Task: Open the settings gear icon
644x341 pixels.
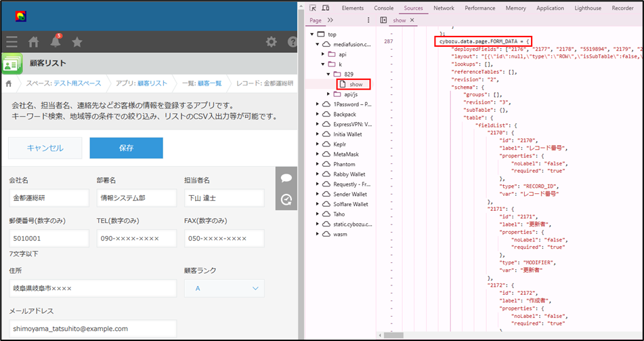Action: [x=271, y=42]
